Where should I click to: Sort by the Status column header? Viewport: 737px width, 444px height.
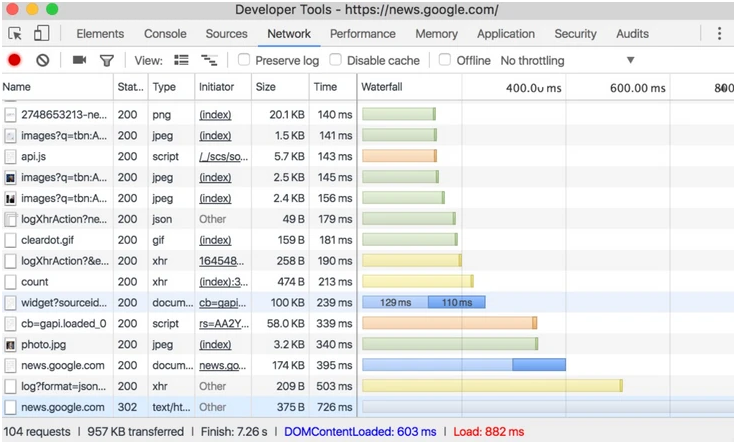130,87
